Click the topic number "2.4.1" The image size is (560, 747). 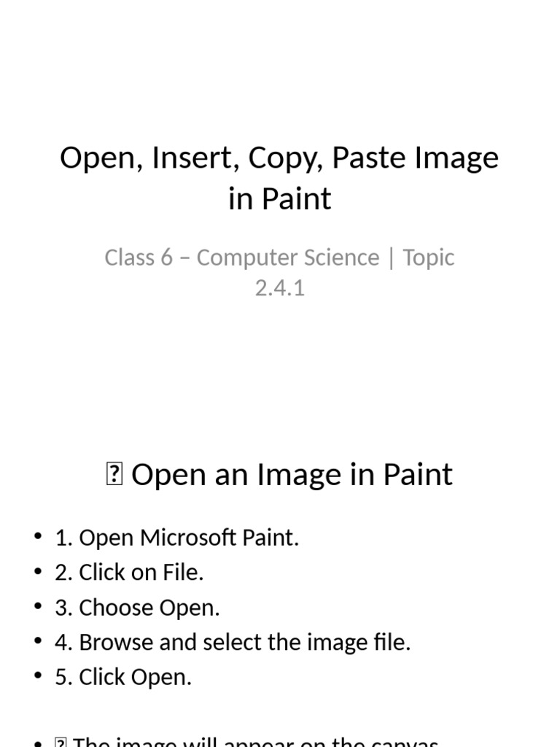tap(279, 288)
